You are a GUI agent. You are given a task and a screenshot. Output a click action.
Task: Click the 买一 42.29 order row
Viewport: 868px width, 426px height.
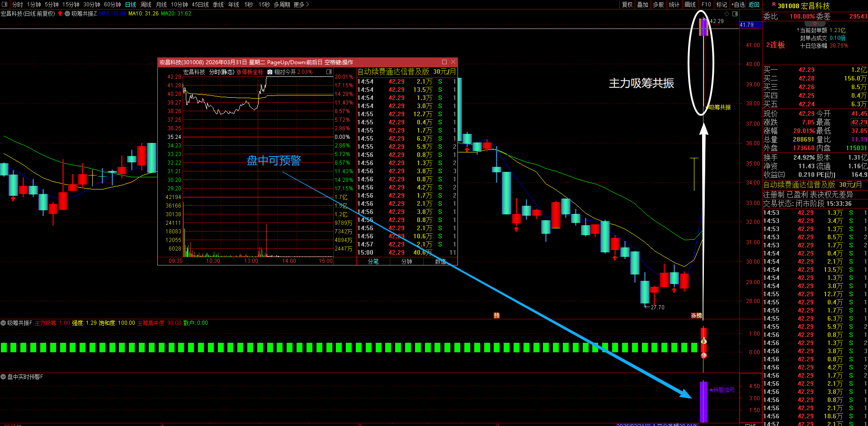pyautogui.click(x=815, y=70)
